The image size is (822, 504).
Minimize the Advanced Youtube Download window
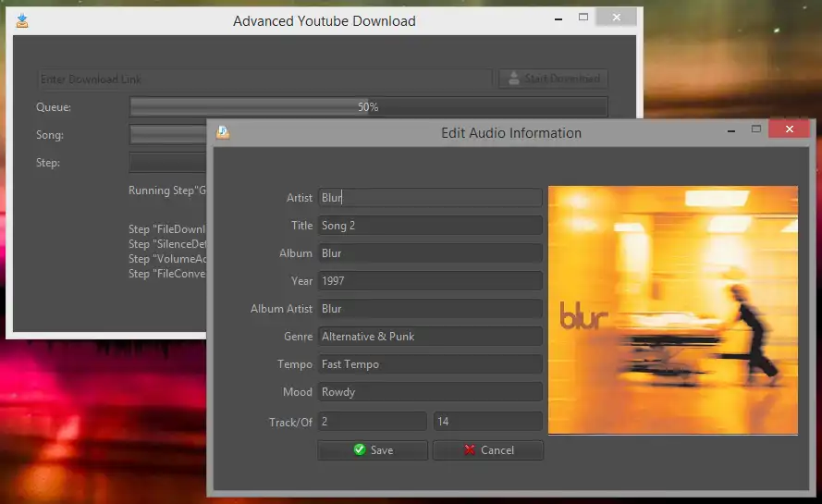point(558,18)
